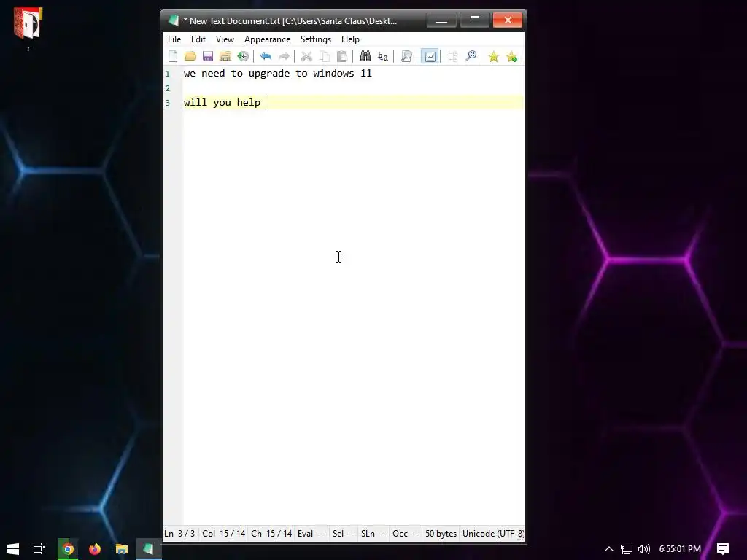This screenshot has width=747, height=560.
Task: Create a new document with the New toolbar icon
Action: pos(173,56)
